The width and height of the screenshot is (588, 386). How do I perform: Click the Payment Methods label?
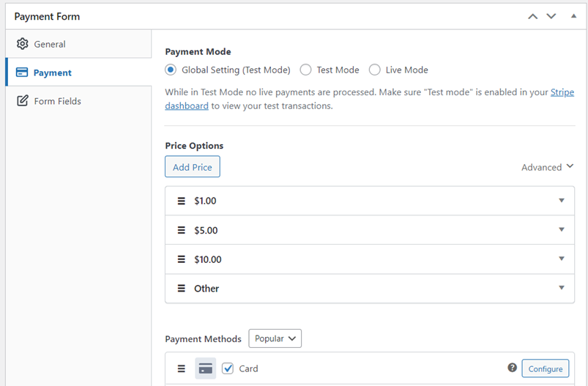tap(204, 339)
